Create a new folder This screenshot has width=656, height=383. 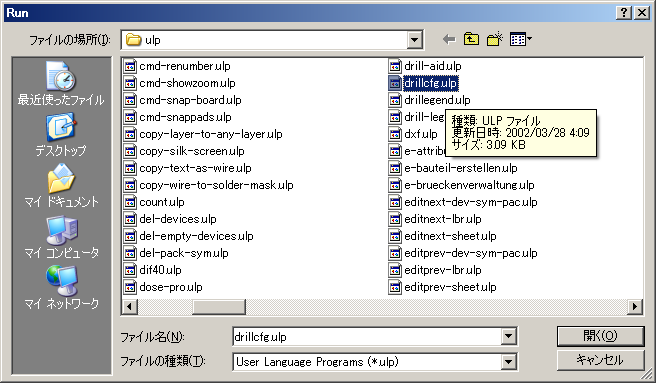click(495, 39)
